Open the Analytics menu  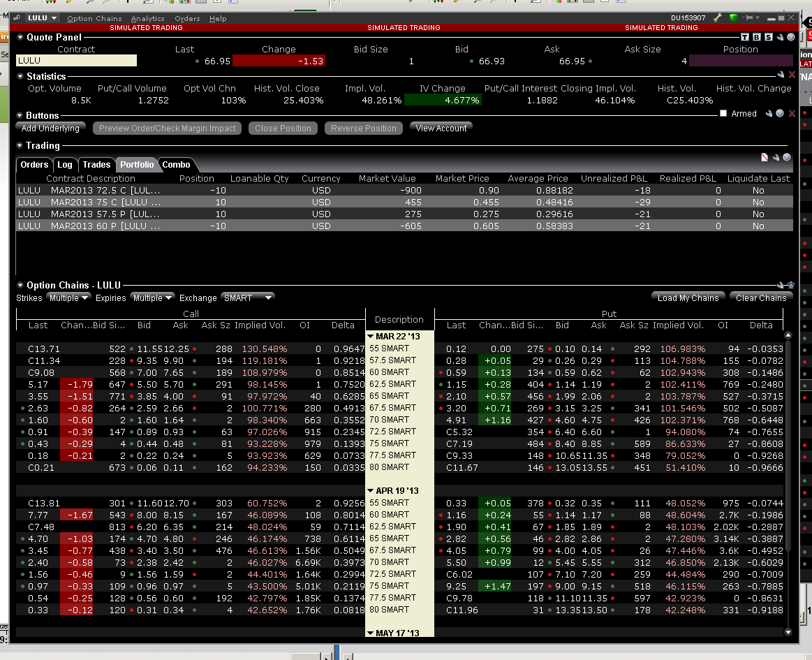(x=147, y=18)
